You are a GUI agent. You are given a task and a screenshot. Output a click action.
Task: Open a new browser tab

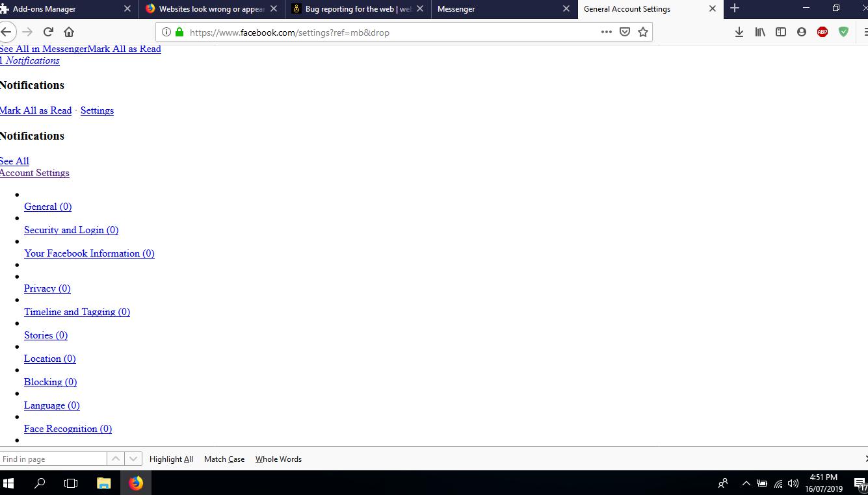(735, 8)
